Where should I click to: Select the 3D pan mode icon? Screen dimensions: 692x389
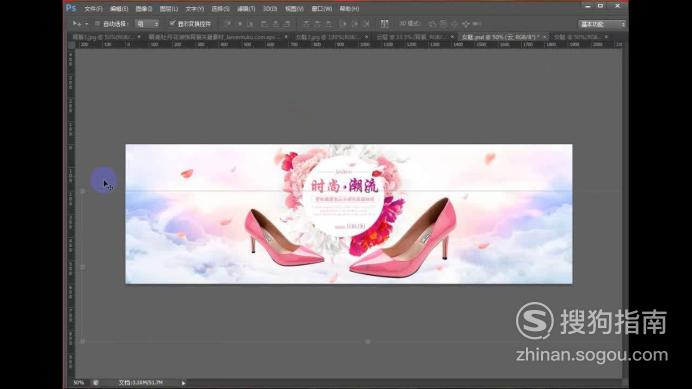tap(455, 24)
